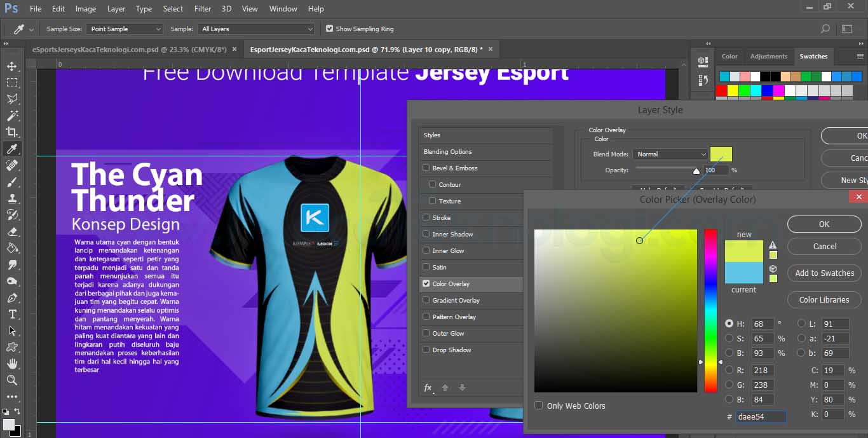Screen dimensions: 868x438
Task: Check the Drop Shadow layer style
Action: pos(426,350)
